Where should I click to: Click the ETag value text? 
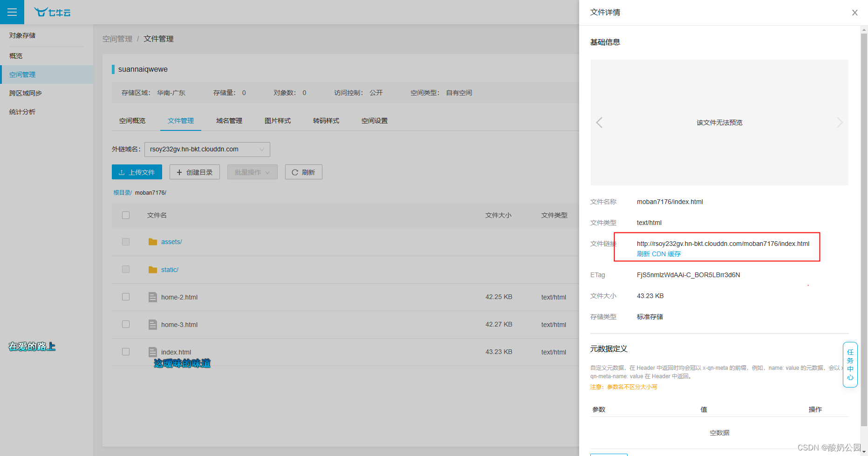click(689, 275)
